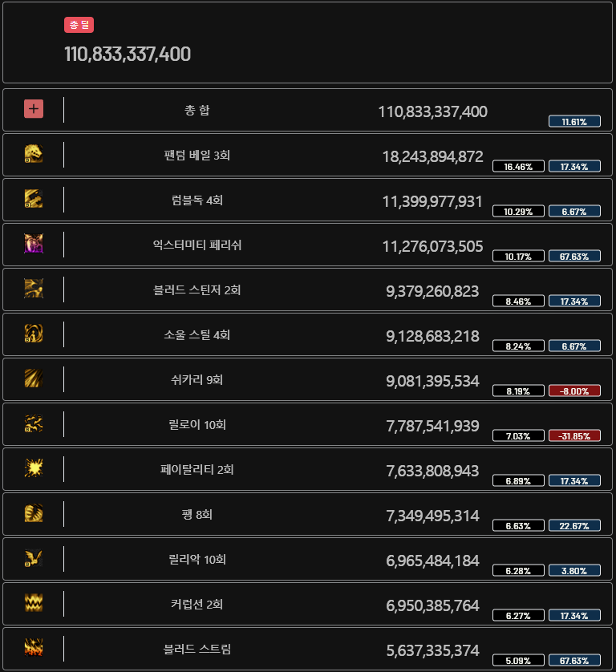Click the 16.46% share badge for 팬텀 베일
This screenshot has height=672, width=616.
(x=518, y=166)
